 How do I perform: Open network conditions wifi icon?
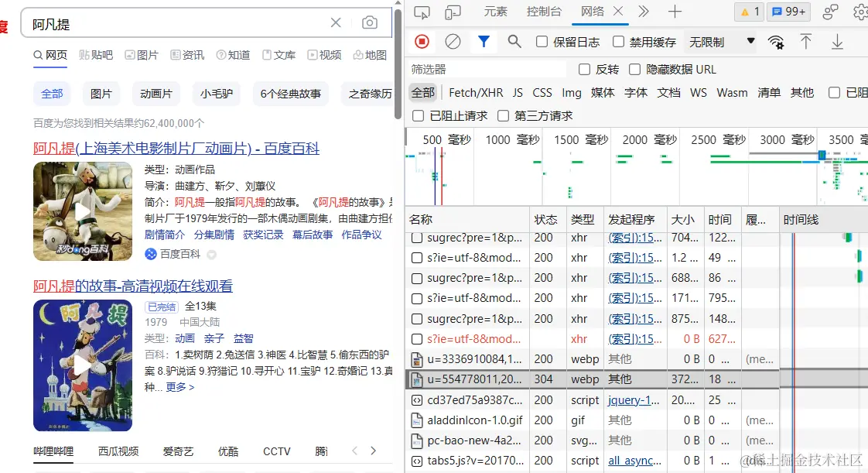click(x=776, y=42)
